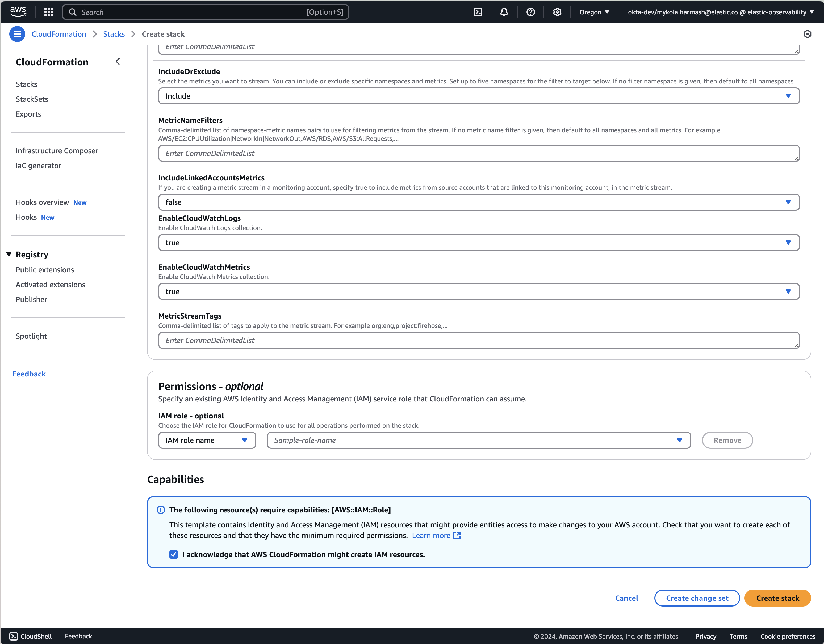Open the AWS services grid menu

(48, 12)
